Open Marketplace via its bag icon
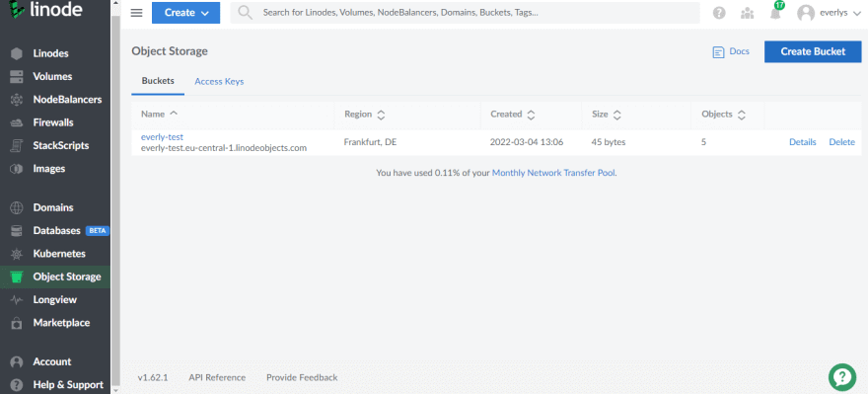Viewport: 868px width, 394px height. [x=17, y=323]
